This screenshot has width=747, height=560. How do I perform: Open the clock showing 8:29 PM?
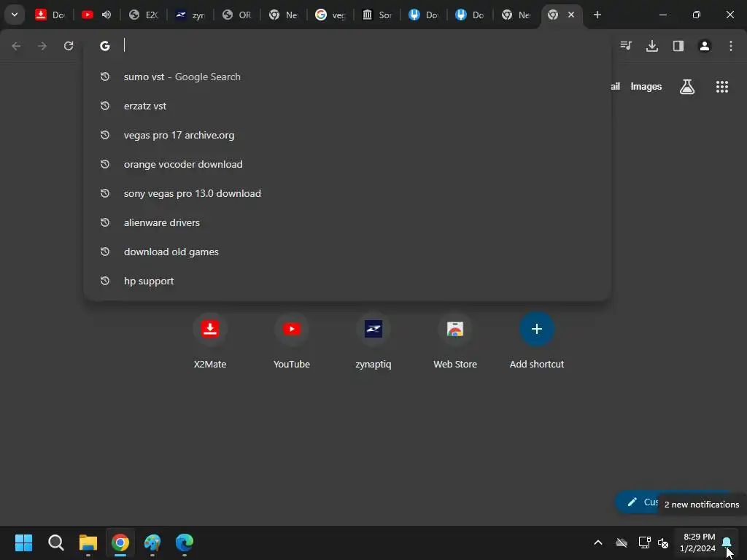(x=698, y=542)
